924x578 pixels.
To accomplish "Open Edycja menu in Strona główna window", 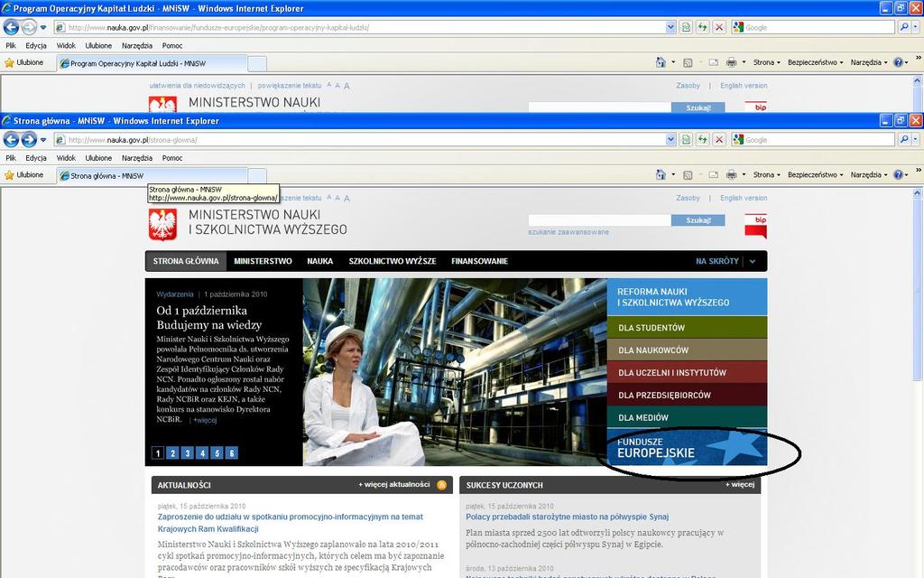I will coord(36,158).
